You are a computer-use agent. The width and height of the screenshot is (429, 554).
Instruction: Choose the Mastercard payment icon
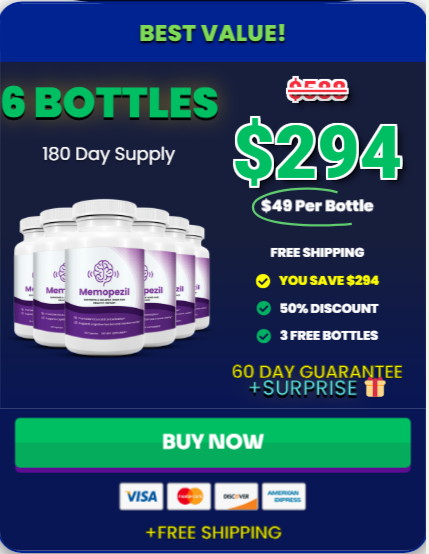coord(189,496)
